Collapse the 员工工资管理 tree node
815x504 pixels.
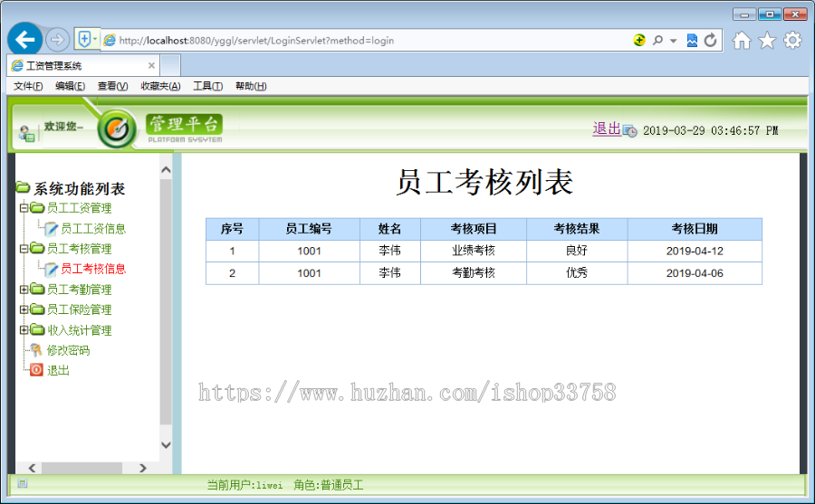(x=24, y=208)
